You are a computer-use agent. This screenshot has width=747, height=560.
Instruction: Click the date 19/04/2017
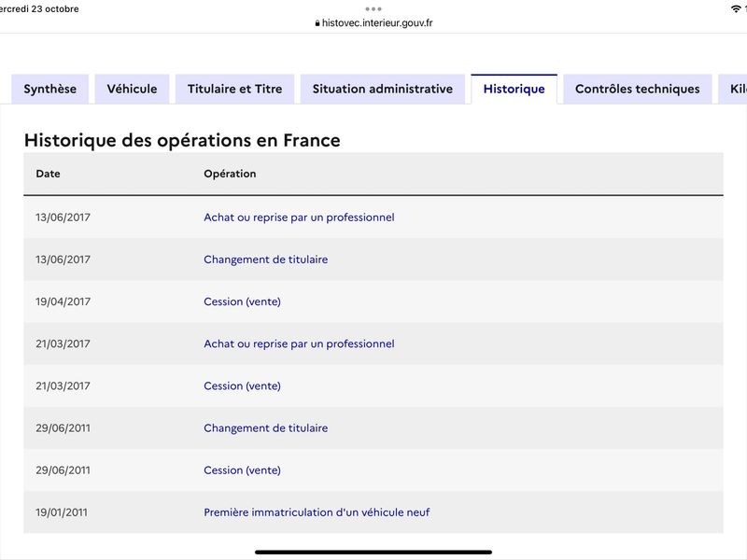click(x=63, y=301)
